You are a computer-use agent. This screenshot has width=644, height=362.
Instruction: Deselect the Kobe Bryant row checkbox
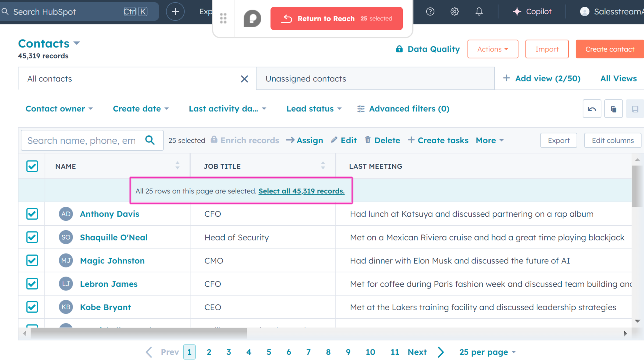tap(32, 307)
